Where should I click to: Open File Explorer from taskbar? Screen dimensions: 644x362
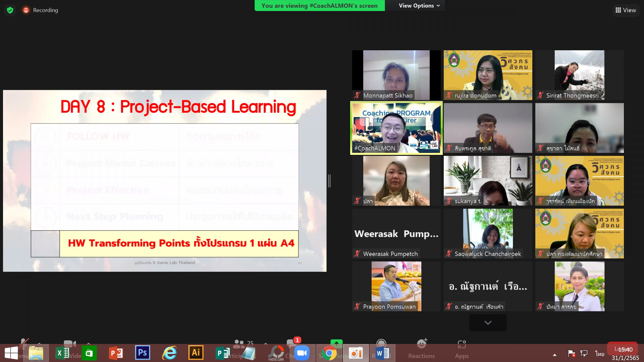[36, 353]
